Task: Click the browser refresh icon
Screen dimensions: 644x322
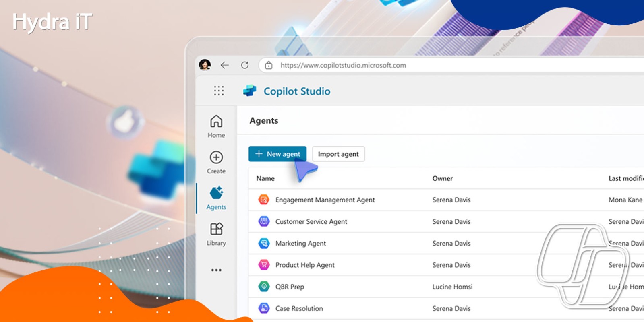Action: coord(245,65)
